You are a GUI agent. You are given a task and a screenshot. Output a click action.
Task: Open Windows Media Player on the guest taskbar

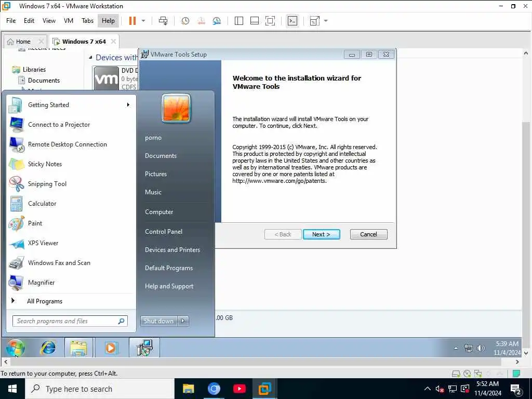[x=111, y=348]
